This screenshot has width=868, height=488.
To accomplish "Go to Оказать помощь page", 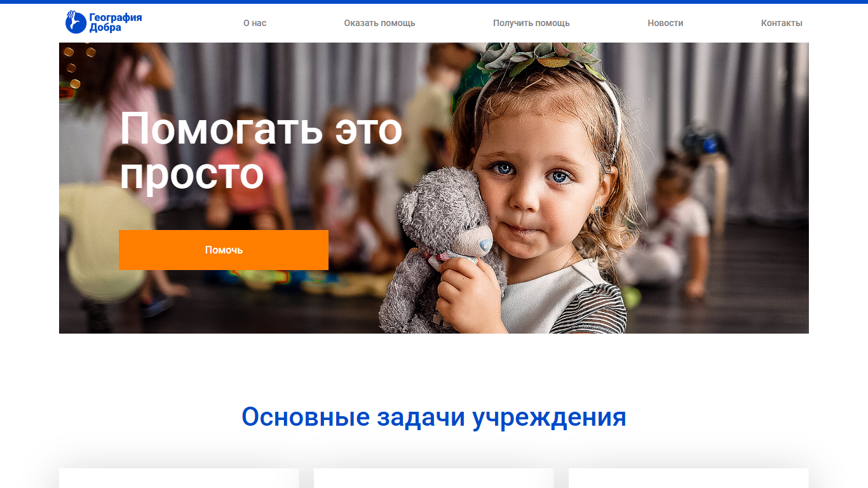I will point(379,23).
